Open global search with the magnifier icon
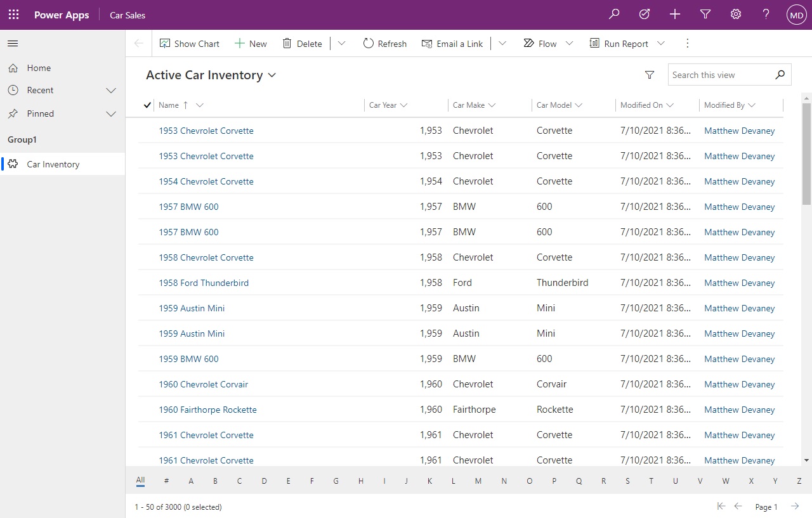Viewport: 812px width, 518px height. [x=613, y=14]
